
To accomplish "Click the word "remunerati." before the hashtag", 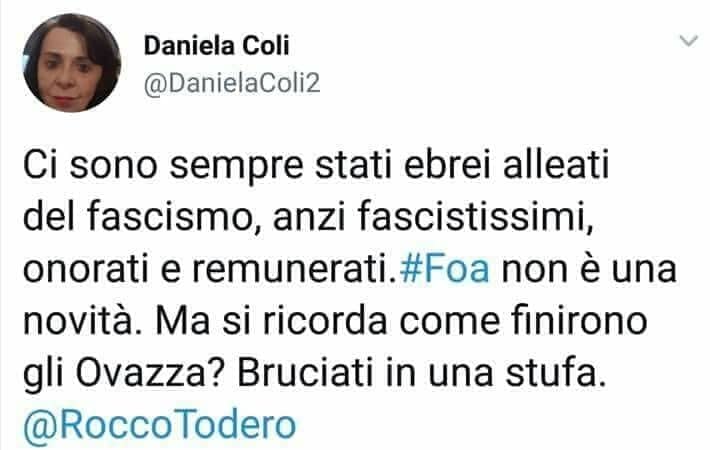I will coord(295,270).
